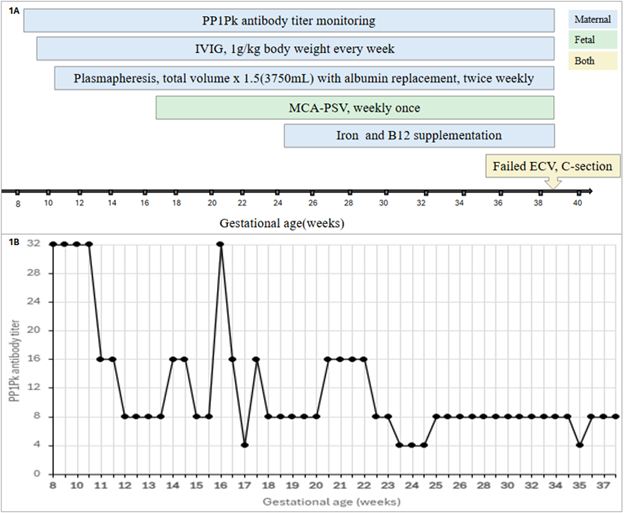Click week 8 label on the 1A timeline
This screenshot has width=624, height=513.
pyautogui.click(x=18, y=204)
